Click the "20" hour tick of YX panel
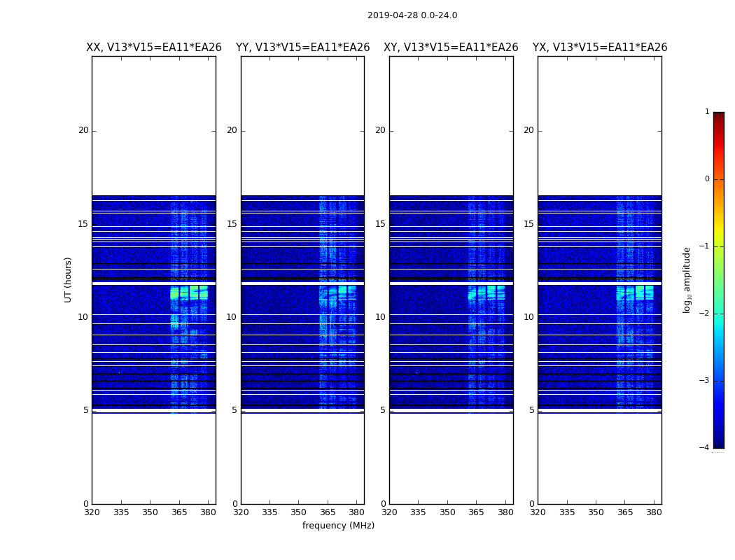This screenshot has width=735, height=560. [x=528, y=130]
